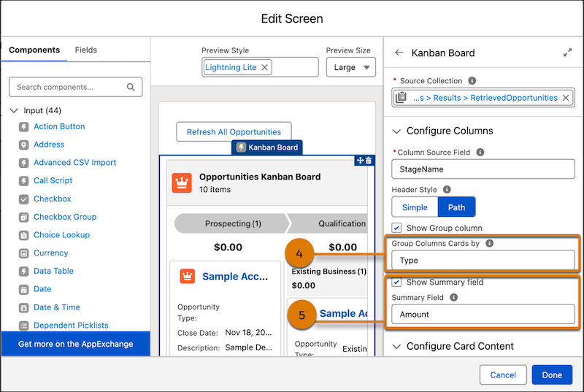Select the Simple header style
584x392 pixels.
[415, 207]
